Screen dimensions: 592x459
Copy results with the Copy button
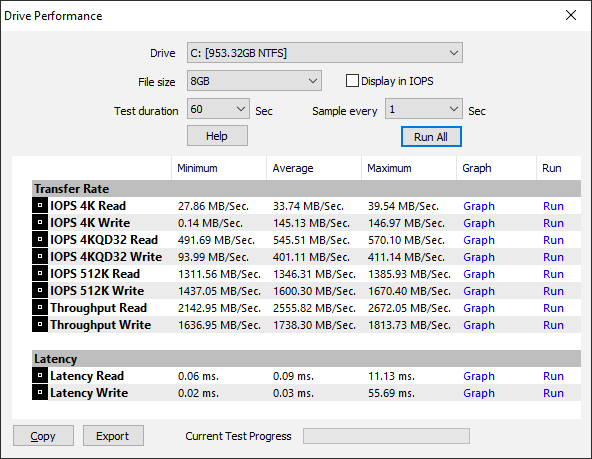43,436
